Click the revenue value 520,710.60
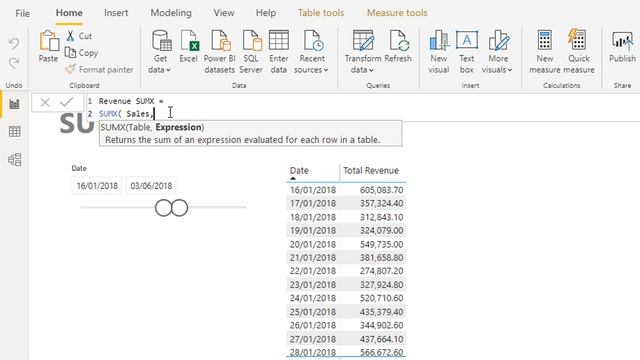The image size is (640, 360). point(382,298)
